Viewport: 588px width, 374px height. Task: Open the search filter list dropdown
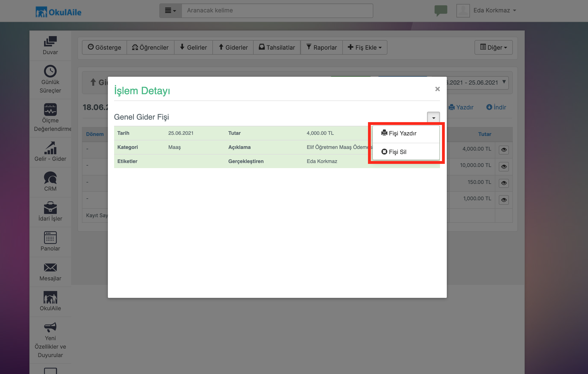[171, 11]
